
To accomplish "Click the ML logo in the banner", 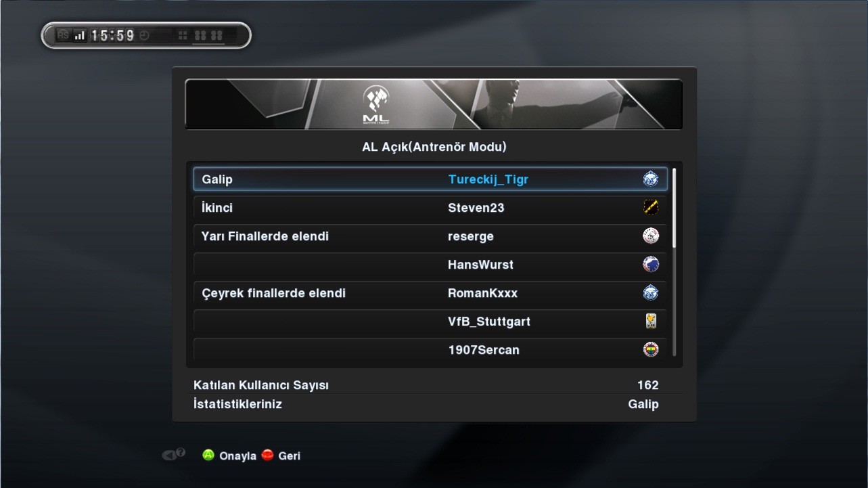I will pos(376,105).
